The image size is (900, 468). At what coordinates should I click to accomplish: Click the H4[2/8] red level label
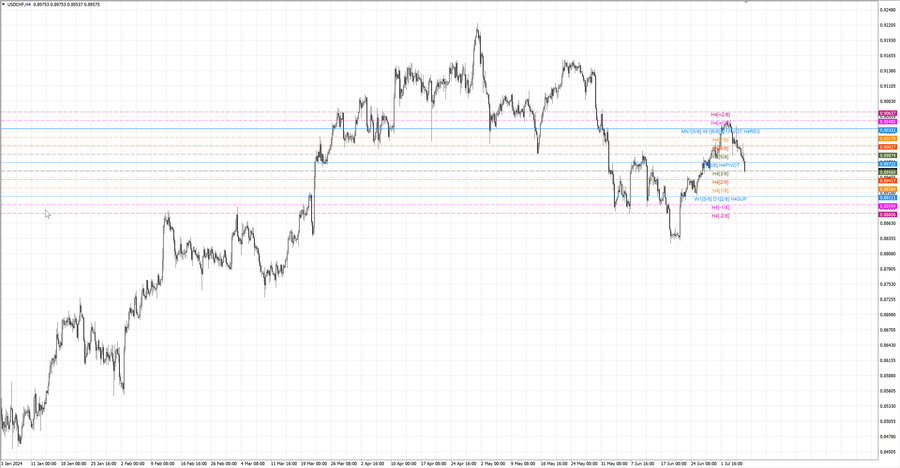[720, 182]
